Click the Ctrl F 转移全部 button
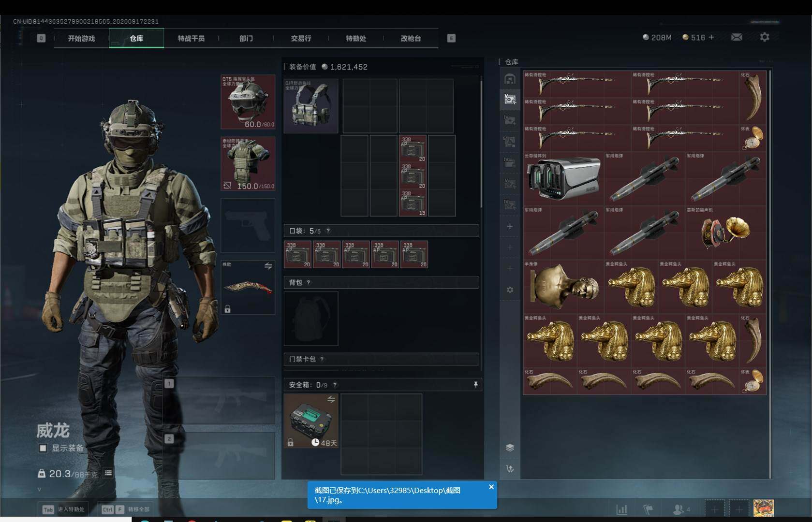Screen dimensions: 812x522 (125, 509)
